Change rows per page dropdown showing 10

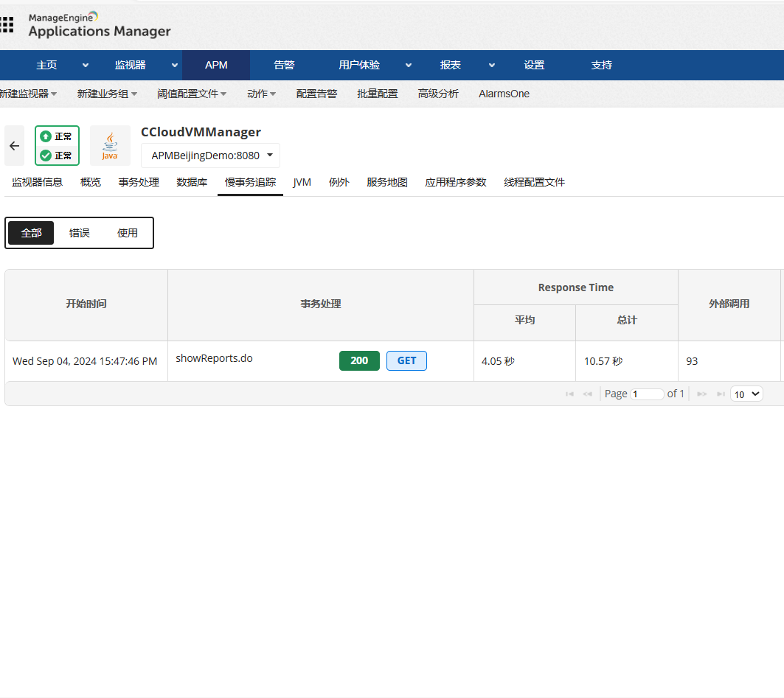(x=746, y=394)
